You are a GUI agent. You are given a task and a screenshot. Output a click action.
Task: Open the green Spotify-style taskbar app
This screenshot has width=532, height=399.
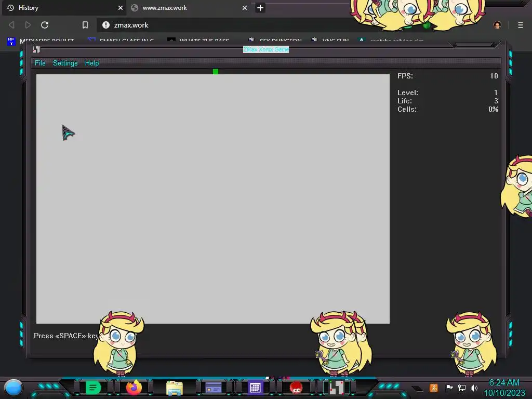(94, 388)
